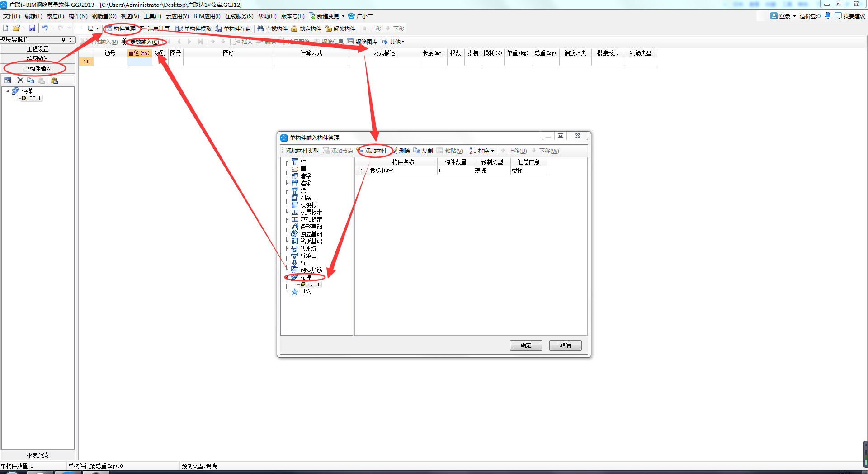This screenshot has height=474, width=868.
Task: Pin the 模块导航栏 panel
Action: (64, 40)
